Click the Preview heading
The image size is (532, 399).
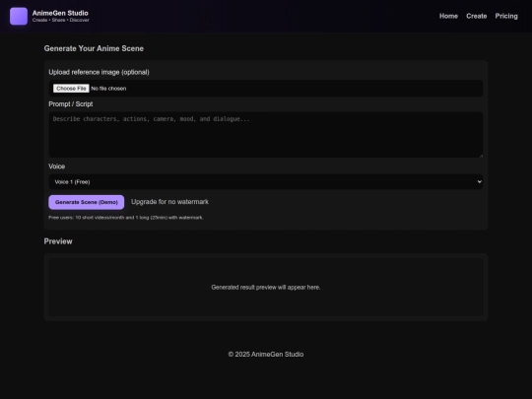pyautogui.click(x=58, y=241)
